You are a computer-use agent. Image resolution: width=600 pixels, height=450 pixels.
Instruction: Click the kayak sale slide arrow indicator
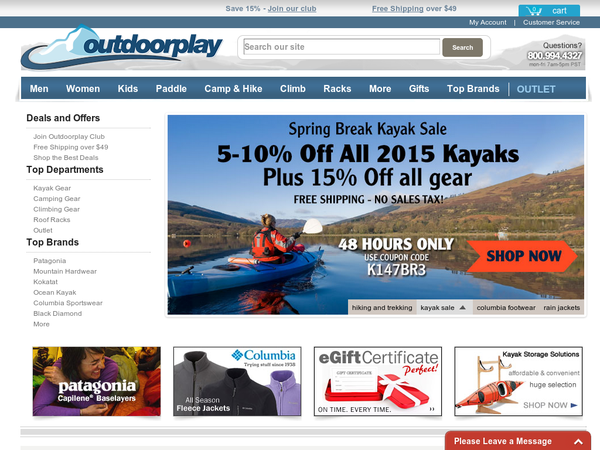462,307
